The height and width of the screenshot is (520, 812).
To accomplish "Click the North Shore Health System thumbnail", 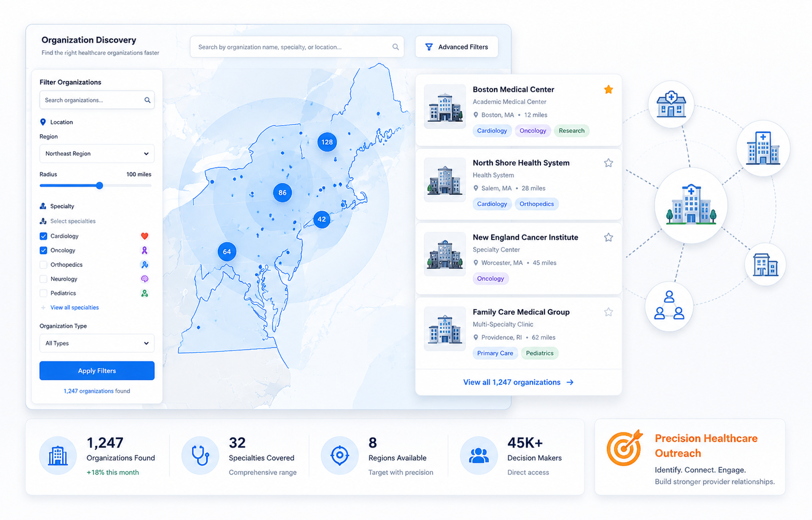I will pyautogui.click(x=445, y=180).
